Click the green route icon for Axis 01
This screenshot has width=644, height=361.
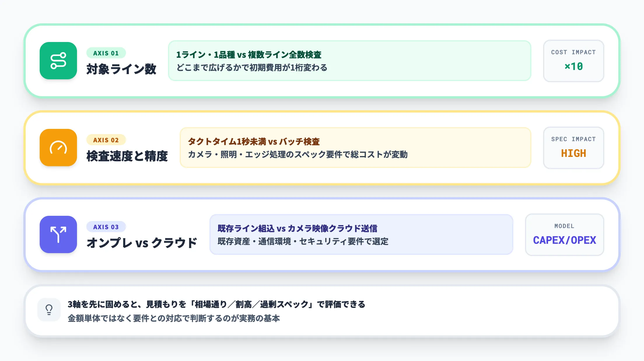(x=58, y=61)
